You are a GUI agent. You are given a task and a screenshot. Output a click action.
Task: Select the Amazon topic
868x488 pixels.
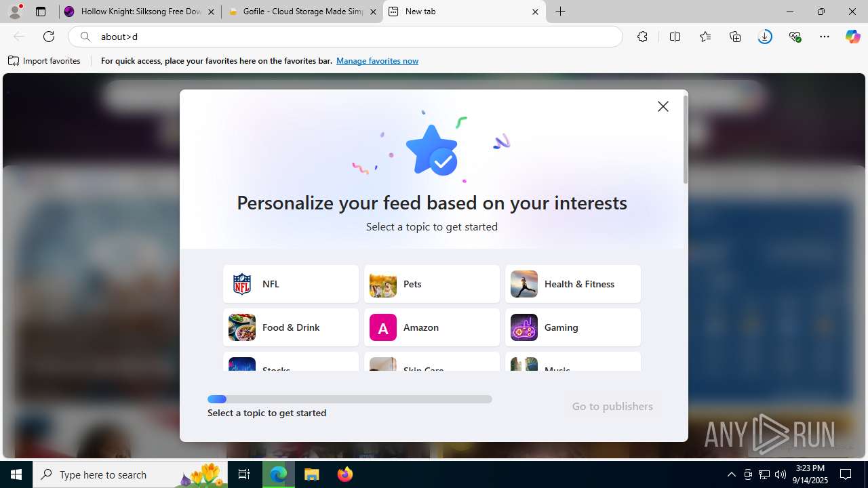[432, 327]
